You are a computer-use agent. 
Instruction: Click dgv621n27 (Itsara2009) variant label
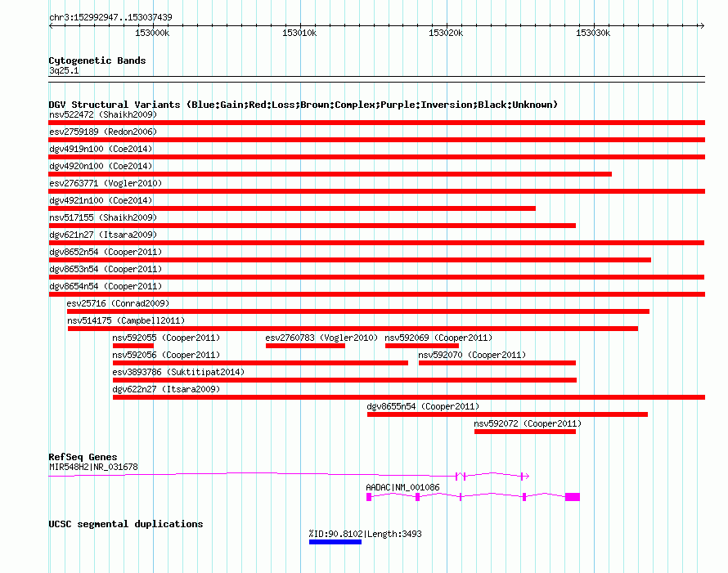pos(103,235)
